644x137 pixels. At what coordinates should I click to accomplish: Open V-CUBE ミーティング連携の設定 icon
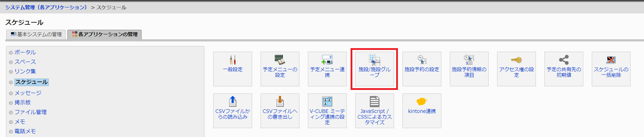coord(327,101)
